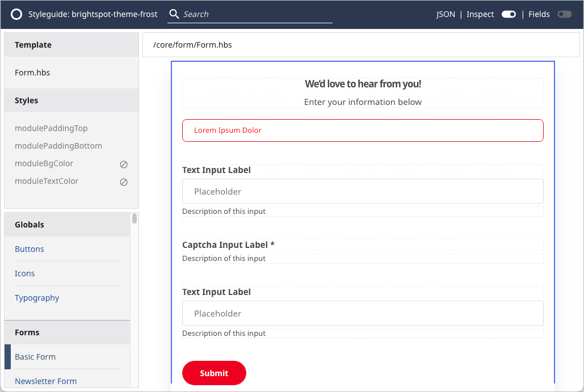Click the no-override icon beside moduleBgColor
The image size is (584, 392).
click(124, 164)
